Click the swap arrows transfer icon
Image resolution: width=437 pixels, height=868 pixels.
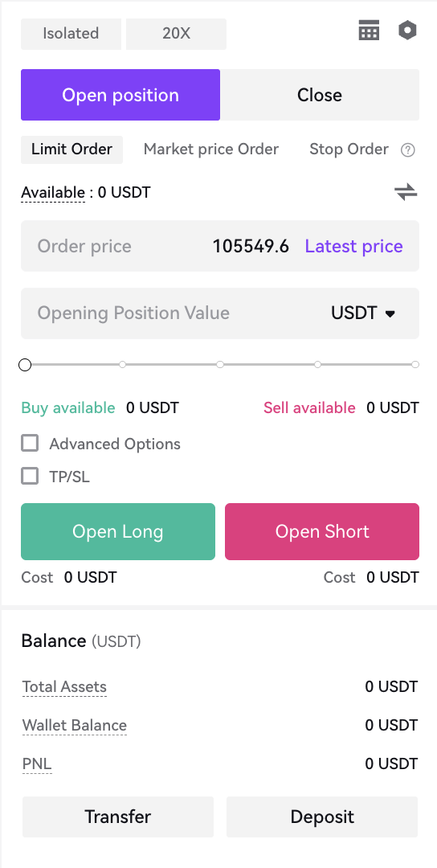pyautogui.click(x=406, y=192)
